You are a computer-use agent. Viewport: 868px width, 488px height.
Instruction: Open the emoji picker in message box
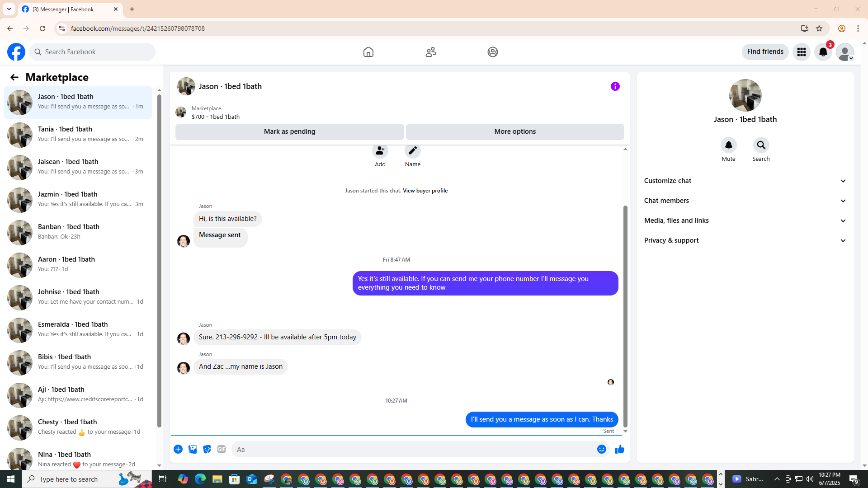[x=601, y=449]
